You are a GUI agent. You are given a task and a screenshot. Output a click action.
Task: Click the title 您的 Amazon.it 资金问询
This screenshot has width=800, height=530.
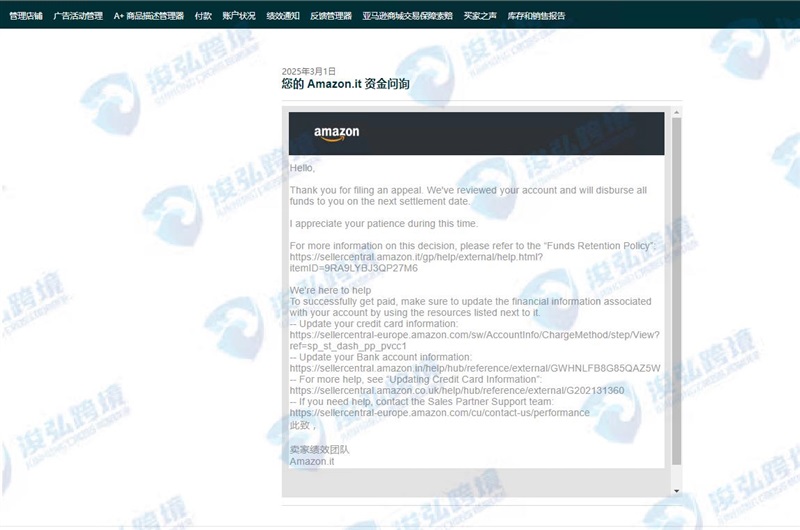pyautogui.click(x=345, y=84)
